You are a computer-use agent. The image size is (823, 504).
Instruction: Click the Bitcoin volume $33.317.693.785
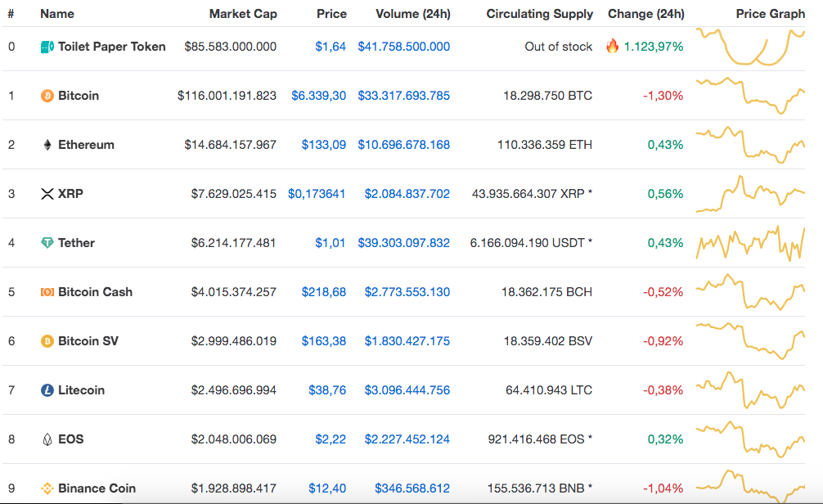pos(403,96)
